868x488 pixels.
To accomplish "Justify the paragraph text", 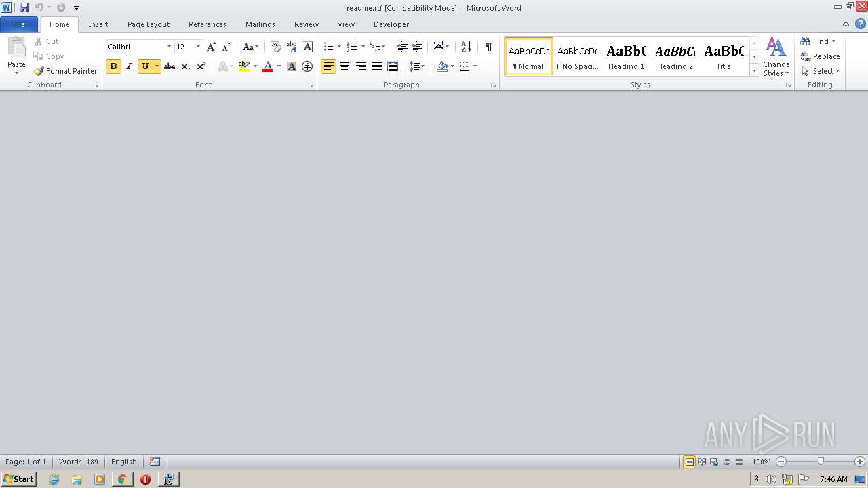I will click(x=377, y=66).
